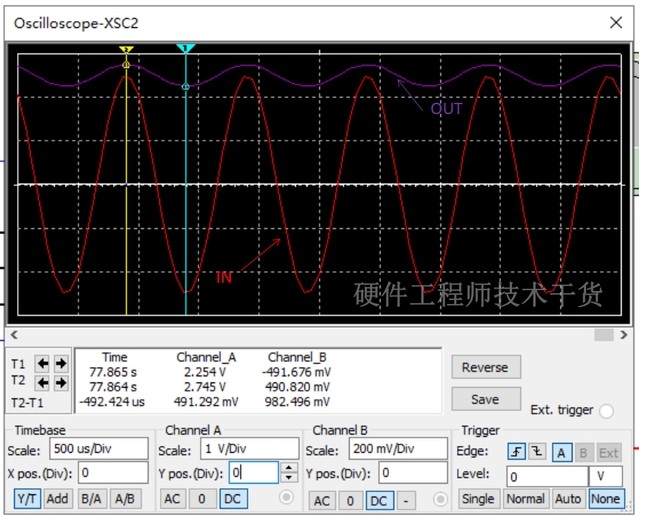
Task: Move cursor T1 right with arrow
Action: tap(61, 364)
